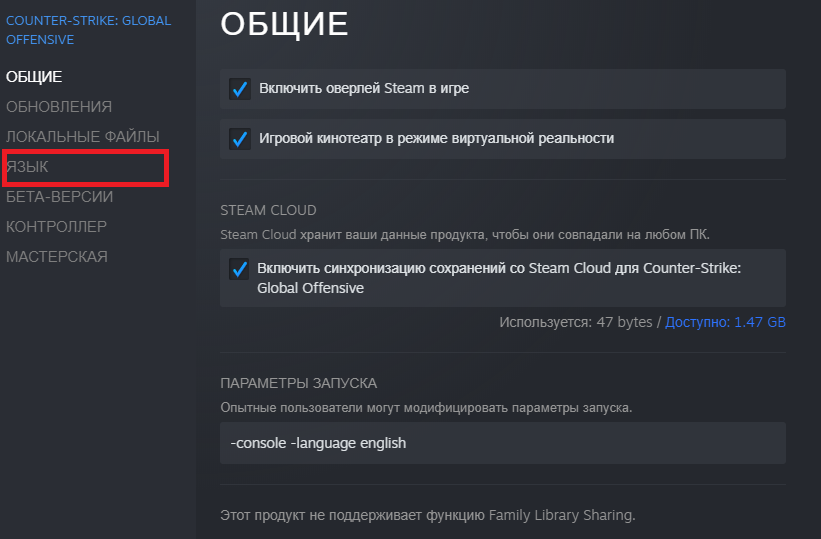The image size is (821, 539).
Task: Open the ЯЗЫК tab
Action: pos(27,167)
